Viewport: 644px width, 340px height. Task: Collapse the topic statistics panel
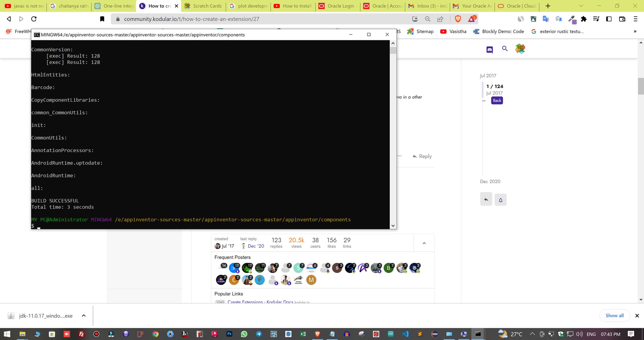[424, 243]
